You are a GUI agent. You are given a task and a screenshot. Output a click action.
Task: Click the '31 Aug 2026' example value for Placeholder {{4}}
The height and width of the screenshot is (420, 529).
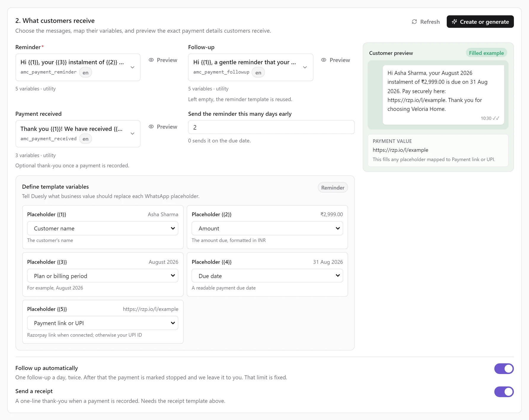click(x=328, y=262)
